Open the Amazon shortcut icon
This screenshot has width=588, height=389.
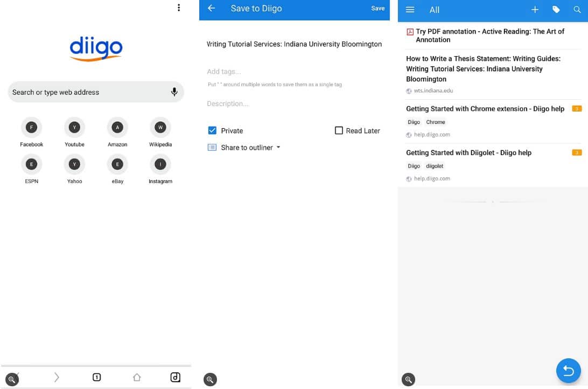click(117, 128)
